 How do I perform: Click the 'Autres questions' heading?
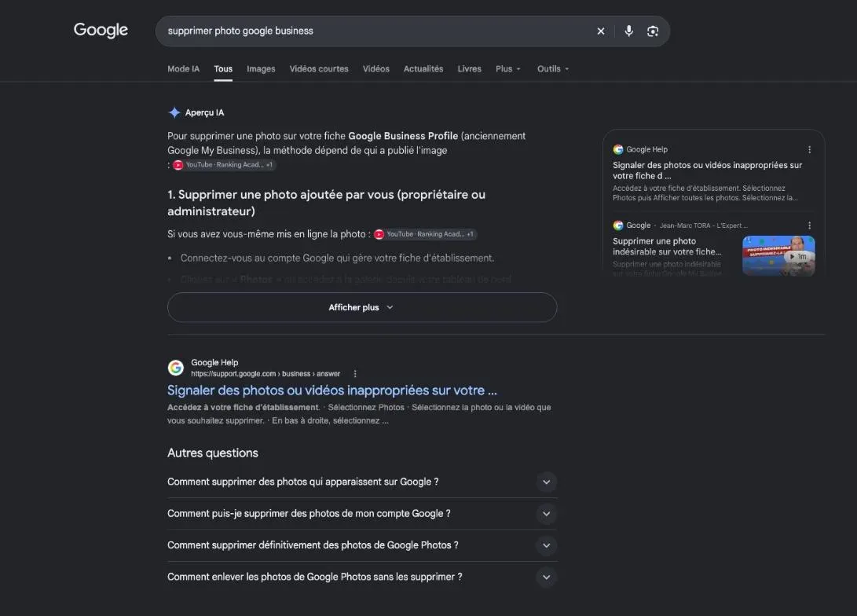(213, 453)
